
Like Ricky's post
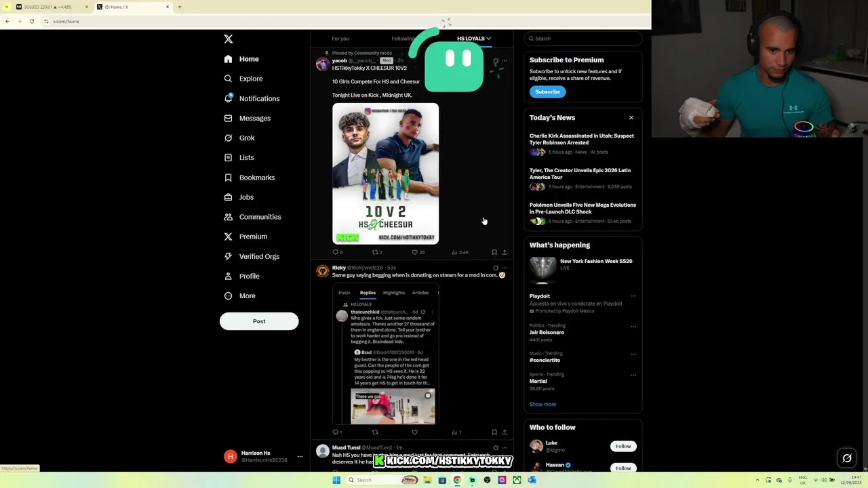coord(415,432)
